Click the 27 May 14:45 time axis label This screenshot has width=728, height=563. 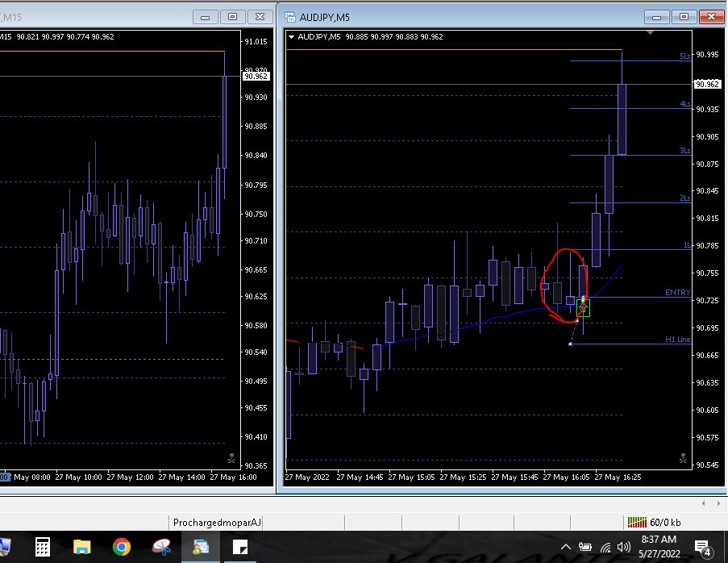click(x=360, y=477)
